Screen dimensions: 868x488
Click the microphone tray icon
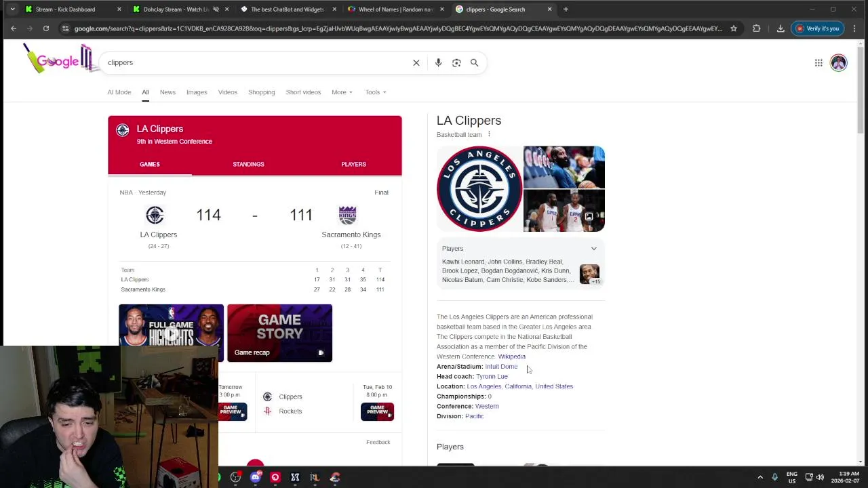[774, 477]
